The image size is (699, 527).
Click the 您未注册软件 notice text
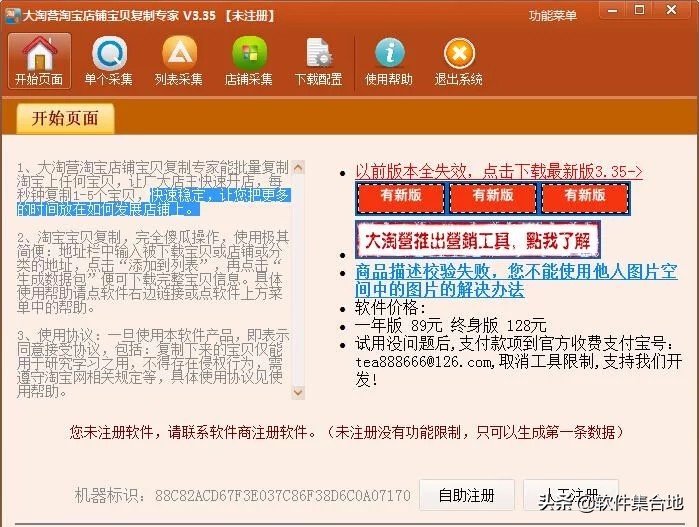click(346, 432)
